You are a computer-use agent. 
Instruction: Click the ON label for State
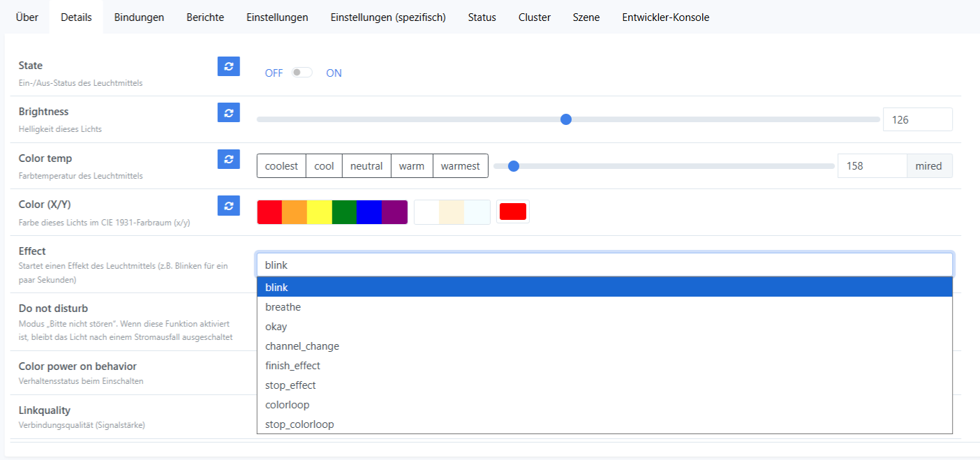tap(334, 73)
